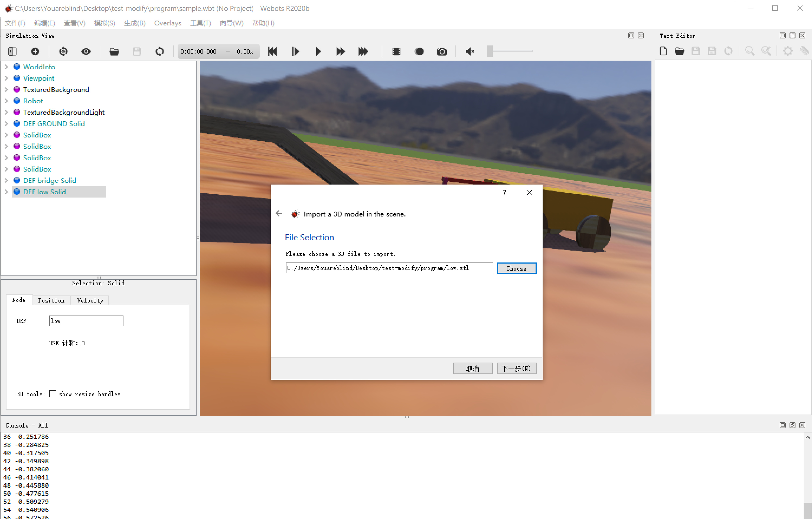Toggle the scene tree panel visibility
This screenshot has width=812, height=519.
[12, 51]
